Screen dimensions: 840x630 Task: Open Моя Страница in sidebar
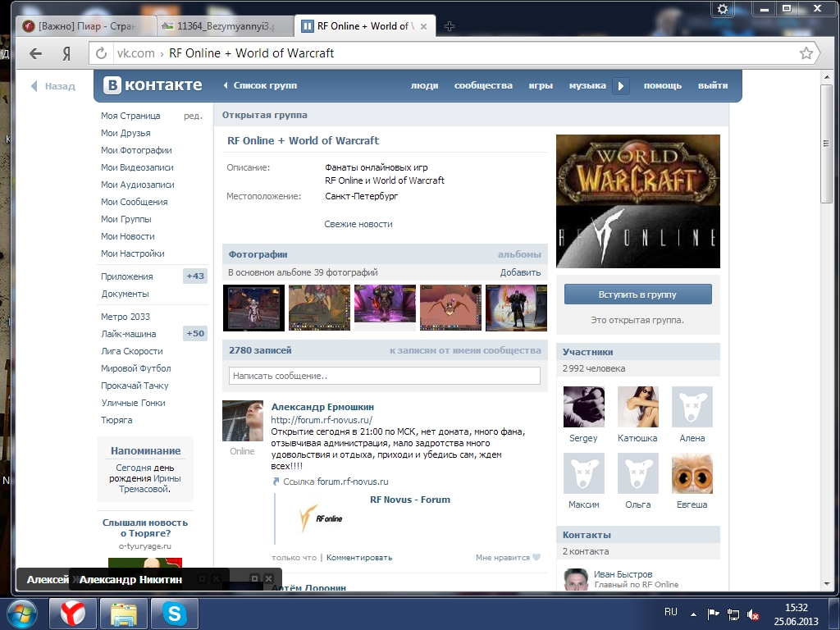click(130, 116)
